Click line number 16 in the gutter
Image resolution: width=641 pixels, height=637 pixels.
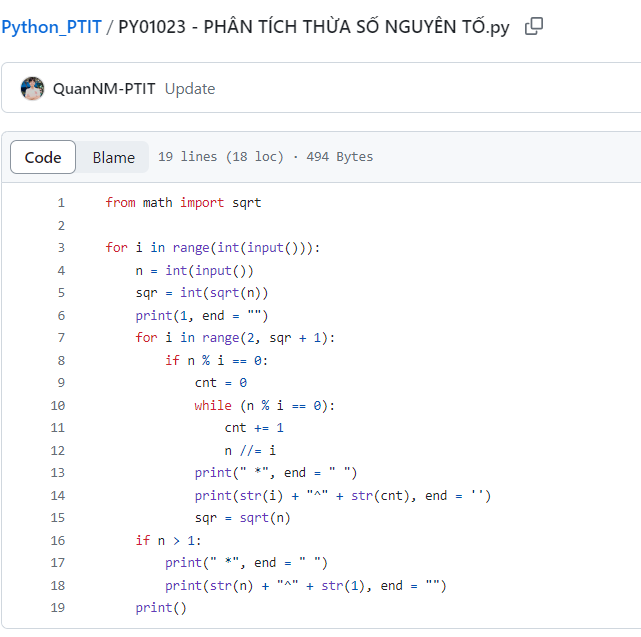click(x=57, y=540)
